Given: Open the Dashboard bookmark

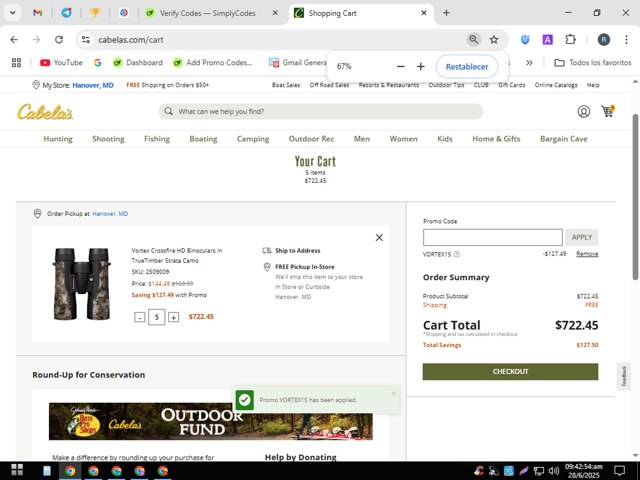Looking at the screenshot, I should pyautogui.click(x=138, y=62).
